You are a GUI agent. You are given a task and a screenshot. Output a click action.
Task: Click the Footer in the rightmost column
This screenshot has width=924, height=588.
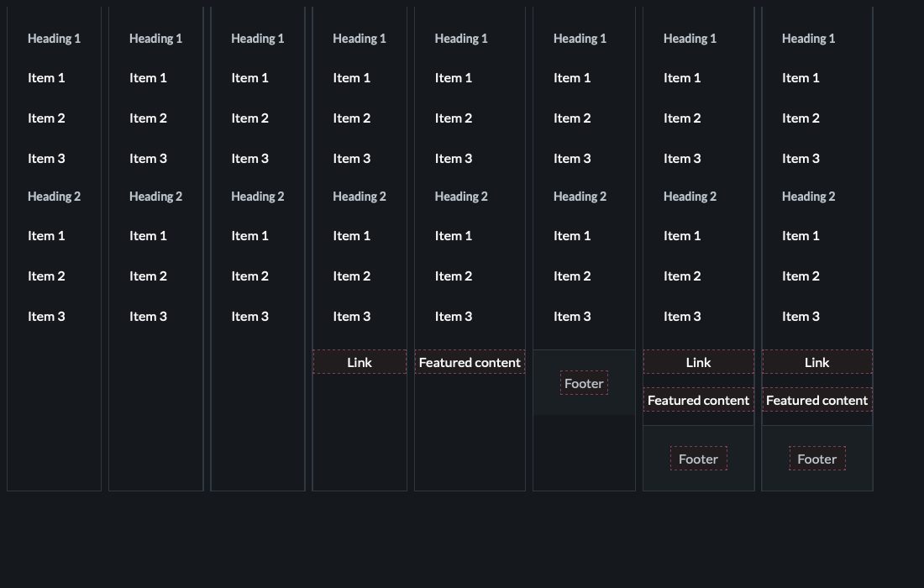click(816, 459)
